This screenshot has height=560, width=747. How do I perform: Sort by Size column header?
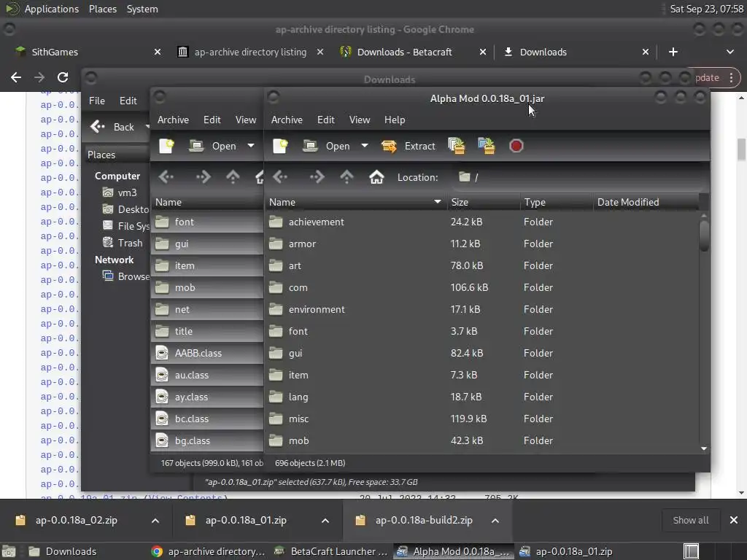pos(483,203)
